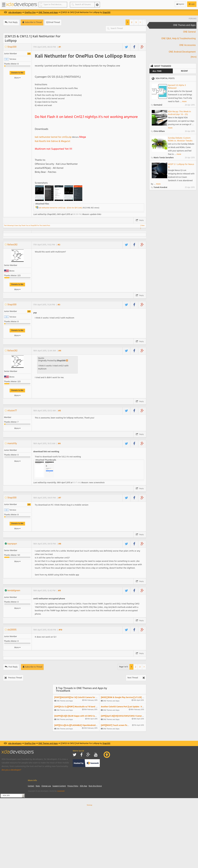
Task: Click the footer Twitter social icon
Action: [75, 754]
